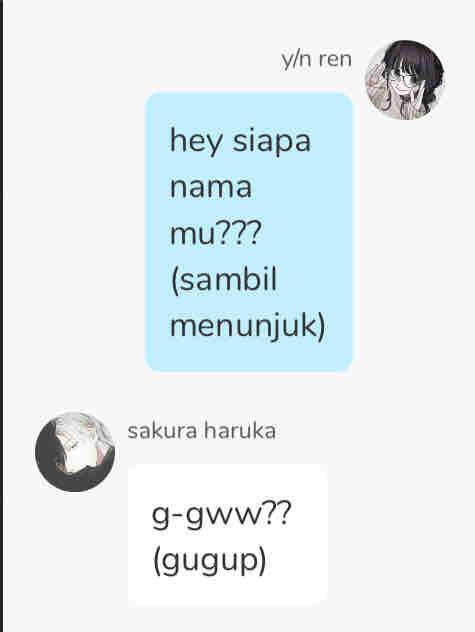Click empty chat area between the two messages
This screenshot has height=632, width=475.
click(x=242, y=393)
